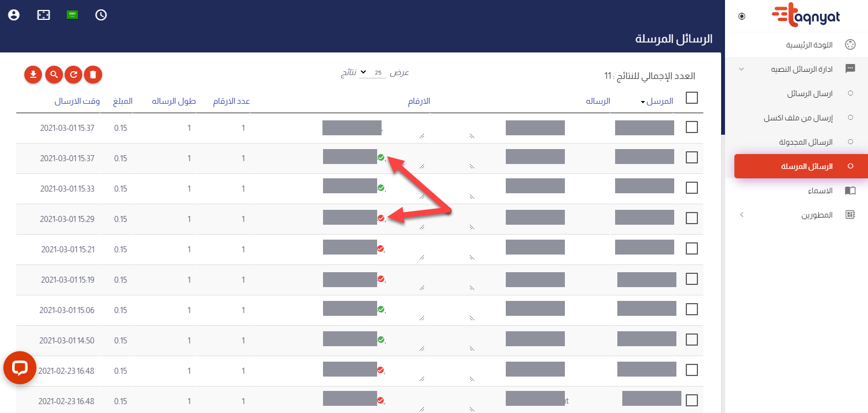Check the row dated 2021-03-01 14:50
Image resolution: width=868 pixels, height=413 pixels.
692,340
